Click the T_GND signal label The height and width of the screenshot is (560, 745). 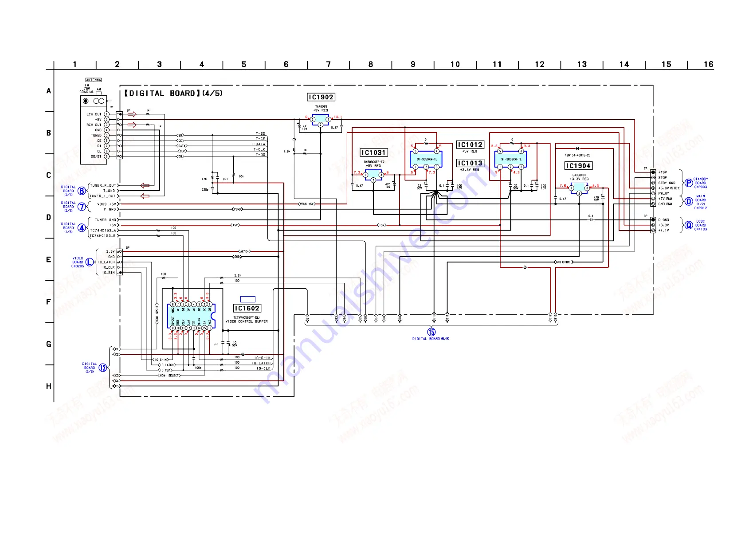(x=109, y=191)
